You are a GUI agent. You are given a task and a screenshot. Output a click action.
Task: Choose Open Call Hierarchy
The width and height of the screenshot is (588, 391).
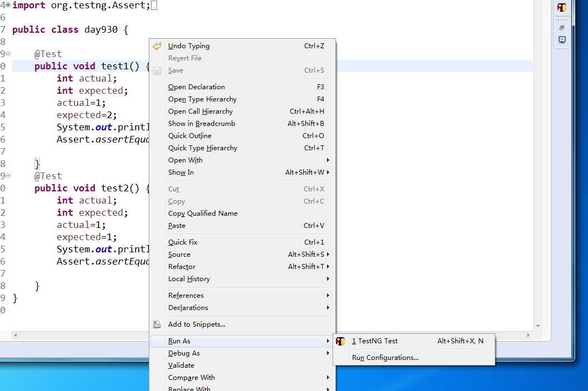pyautogui.click(x=242, y=111)
